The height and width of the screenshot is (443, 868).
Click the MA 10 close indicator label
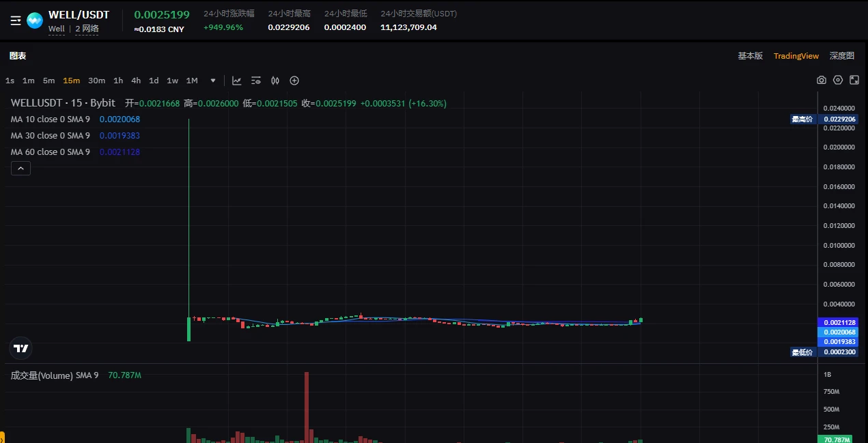pyautogui.click(x=50, y=119)
